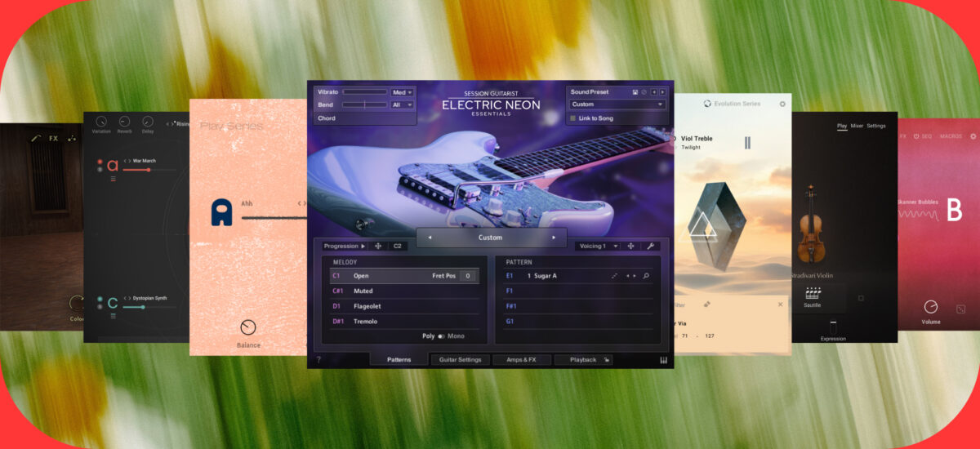Open the Vibrato Med dropdown
This screenshot has height=449, width=980.
tap(403, 92)
